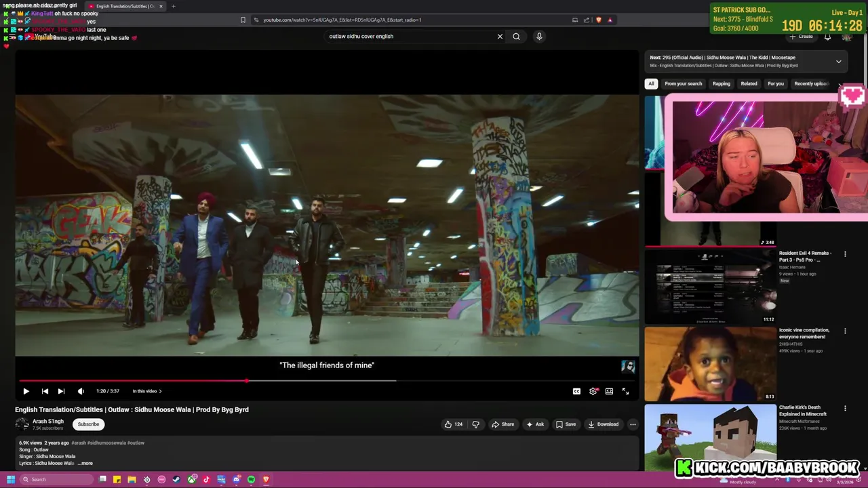Download the video
The image size is (868, 488).
(x=603, y=424)
